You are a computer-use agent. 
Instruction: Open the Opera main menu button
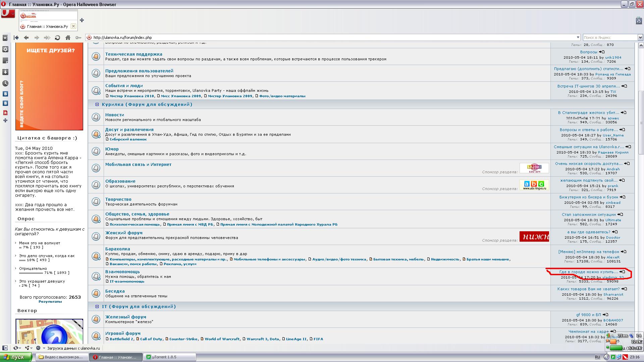[8, 14]
